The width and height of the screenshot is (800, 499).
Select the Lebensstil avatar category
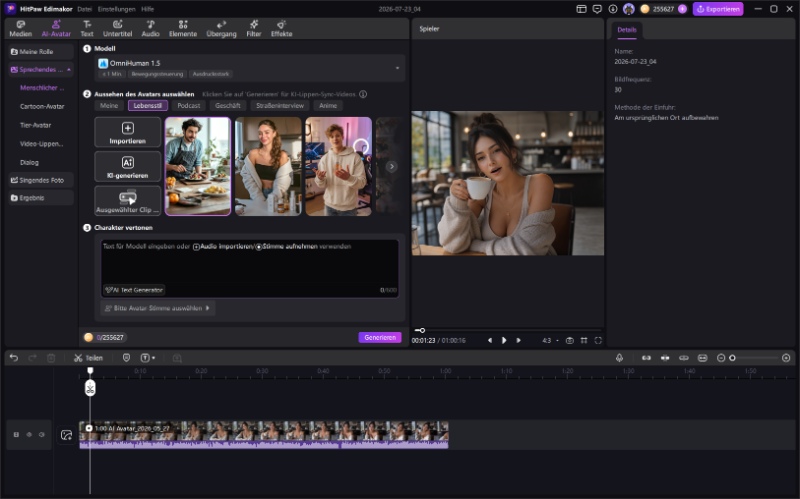tap(147, 106)
